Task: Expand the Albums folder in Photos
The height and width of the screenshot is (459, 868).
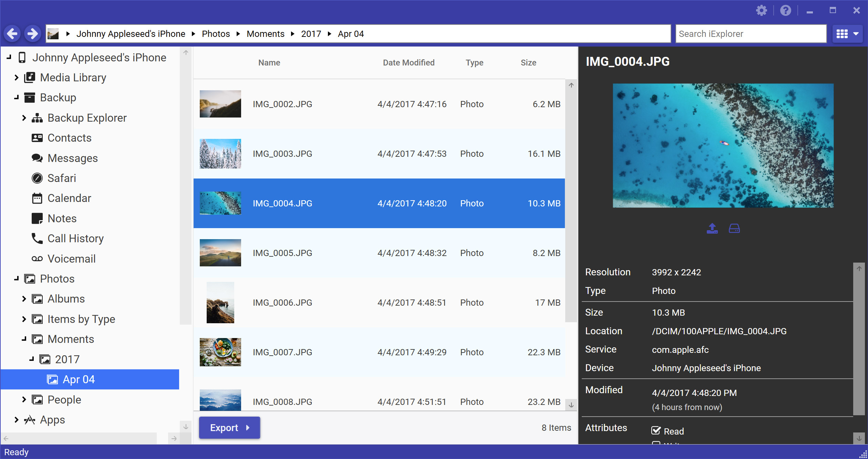Action: click(x=24, y=299)
